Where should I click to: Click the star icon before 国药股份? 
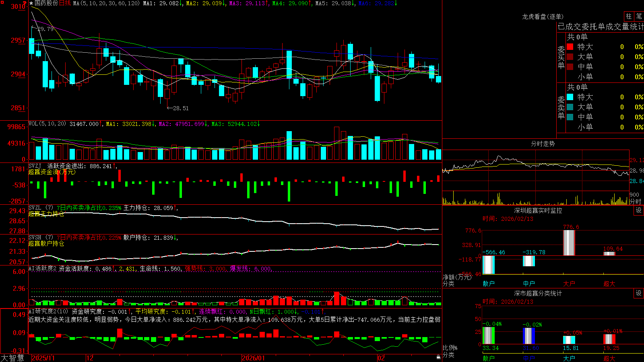(31, 3)
